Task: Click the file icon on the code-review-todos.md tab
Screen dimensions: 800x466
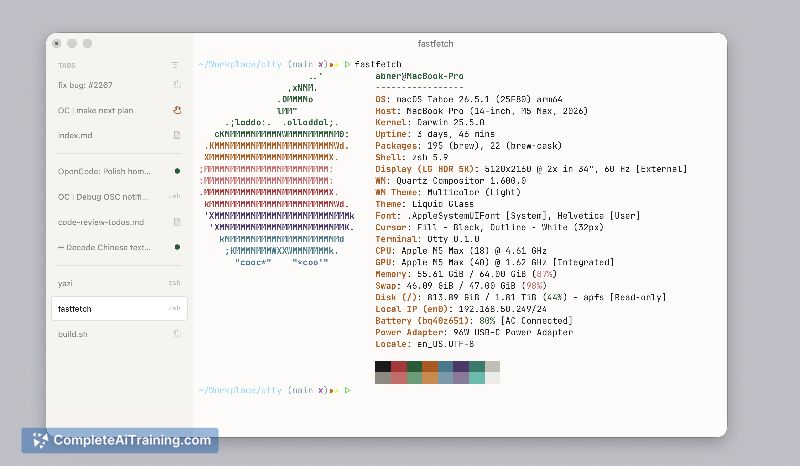Action: (x=177, y=222)
